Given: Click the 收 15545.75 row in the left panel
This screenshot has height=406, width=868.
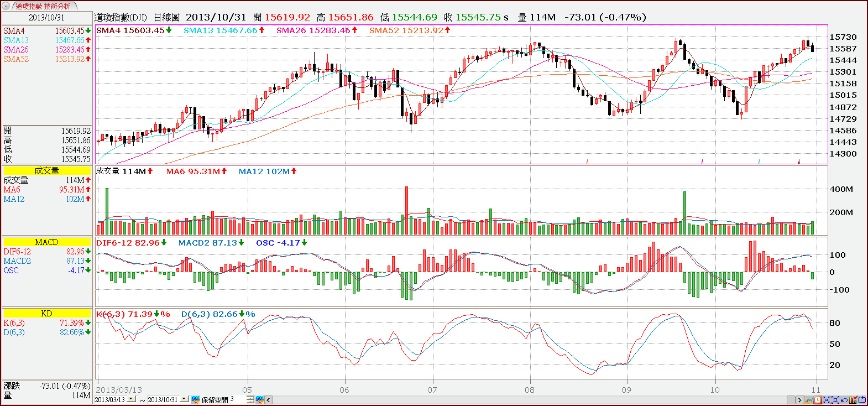Looking at the screenshot, I should tap(46, 159).
